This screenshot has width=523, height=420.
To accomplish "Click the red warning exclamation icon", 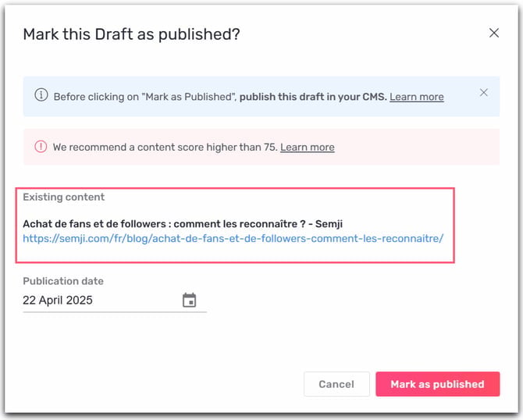I will 41,147.
